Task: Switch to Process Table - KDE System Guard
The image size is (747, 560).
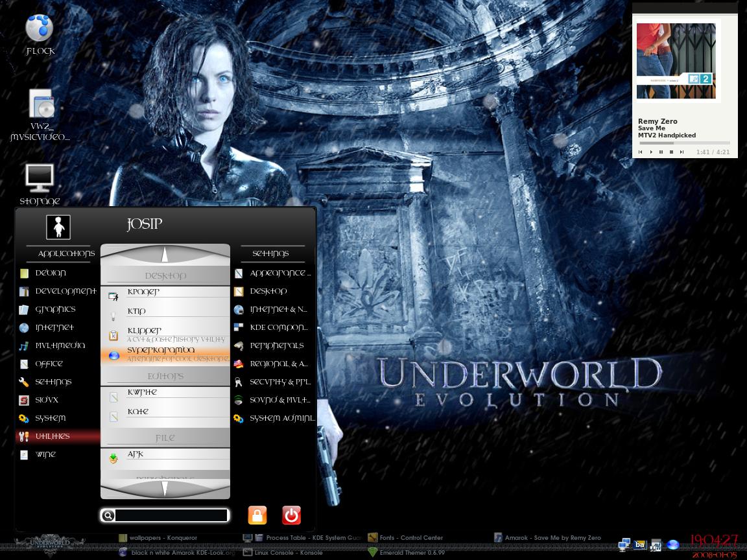Action: coord(302,537)
